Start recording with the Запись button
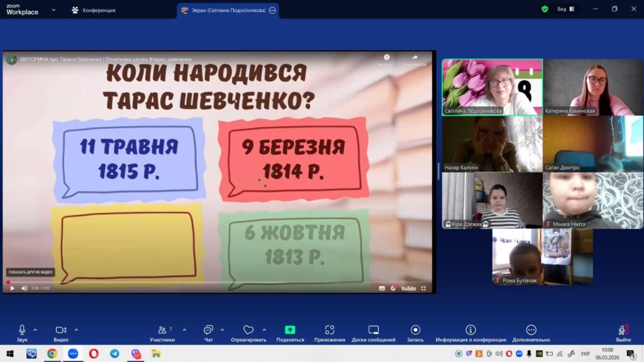Viewport: 644px width, 362px height. [x=415, y=330]
